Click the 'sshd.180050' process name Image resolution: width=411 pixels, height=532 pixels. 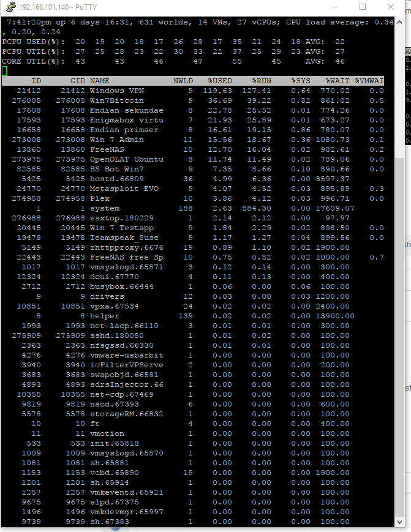(117, 335)
